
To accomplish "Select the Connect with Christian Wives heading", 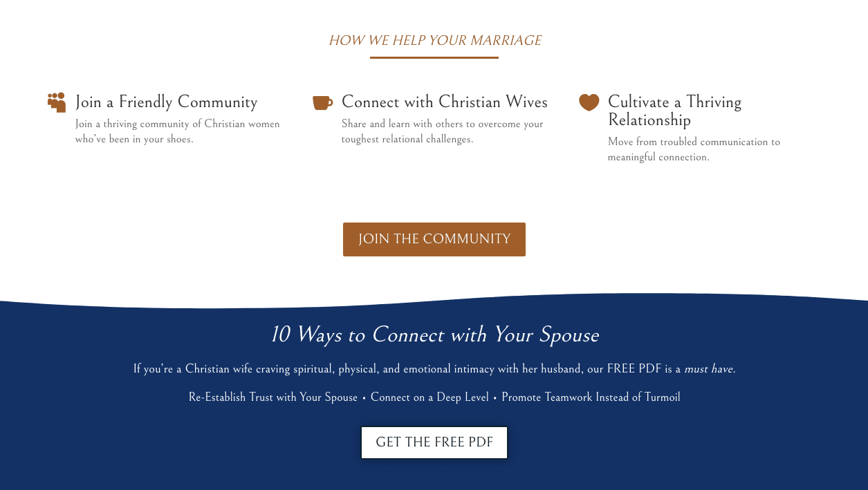I will click(445, 102).
